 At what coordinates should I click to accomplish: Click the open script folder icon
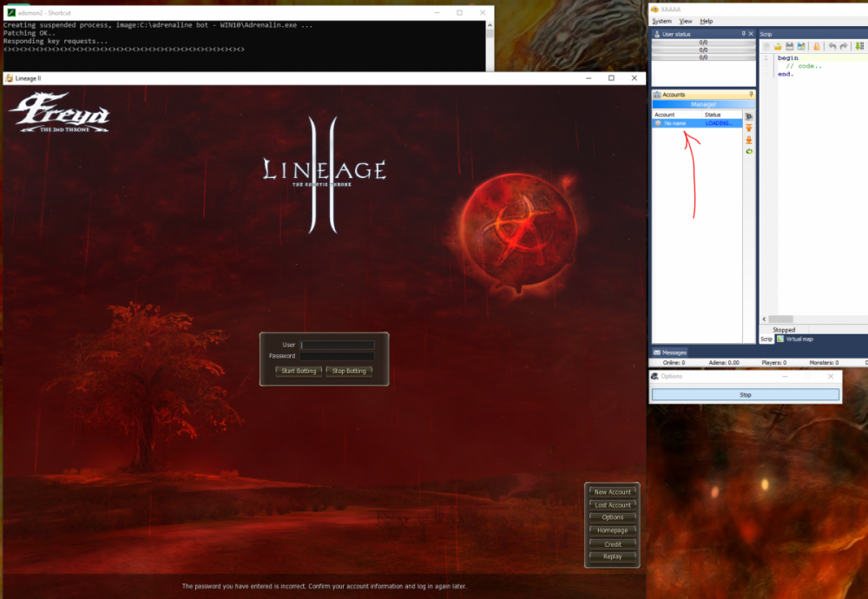click(779, 46)
